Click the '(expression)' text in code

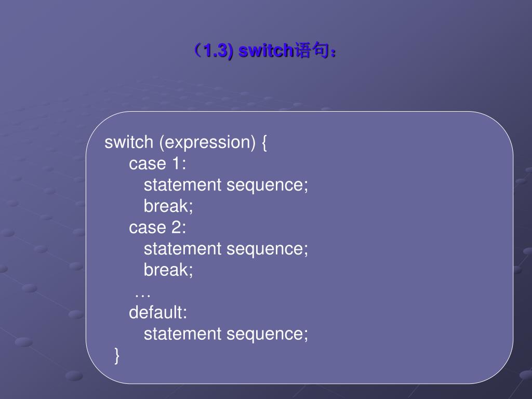tap(207, 142)
